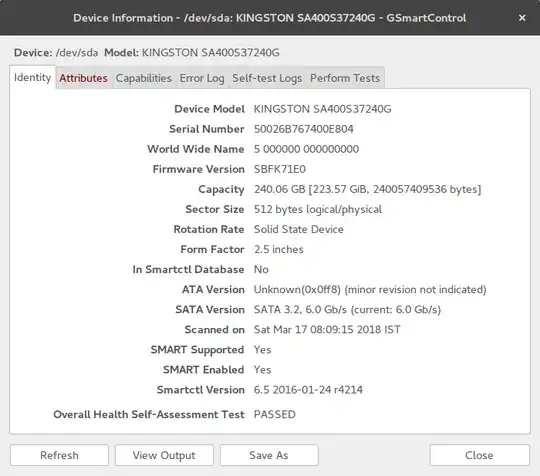Select form factor value 2.5 inches

pyautogui.click(x=279, y=249)
